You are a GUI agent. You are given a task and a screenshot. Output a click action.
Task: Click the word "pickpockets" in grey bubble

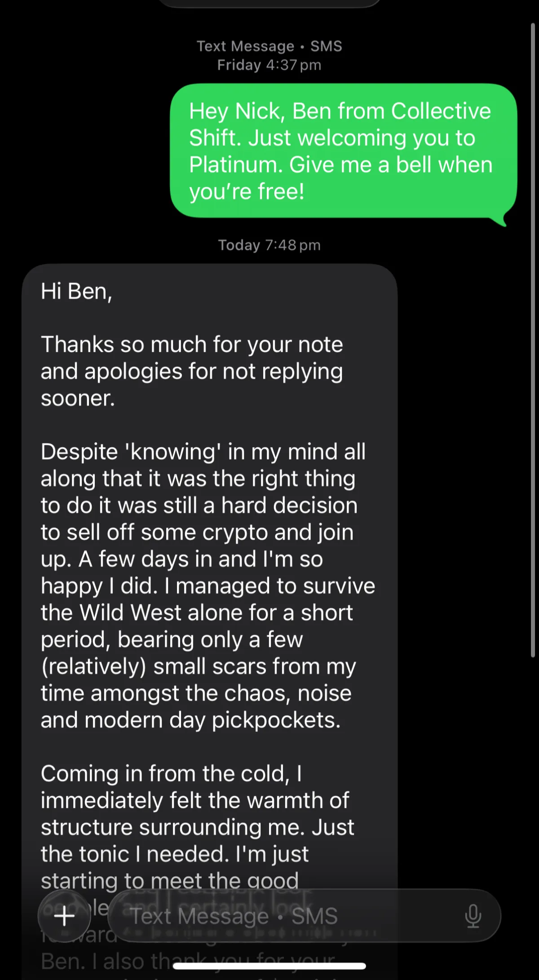275,720
